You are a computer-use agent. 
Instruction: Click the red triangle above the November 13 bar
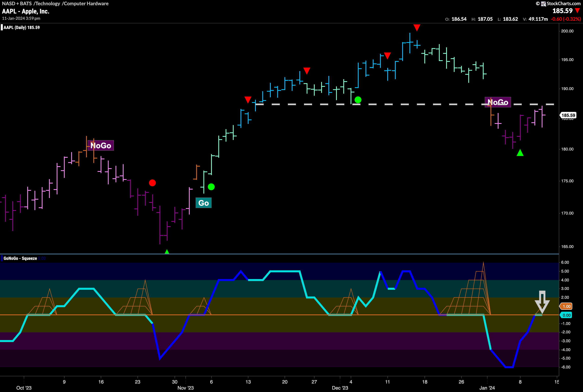point(248,100)
